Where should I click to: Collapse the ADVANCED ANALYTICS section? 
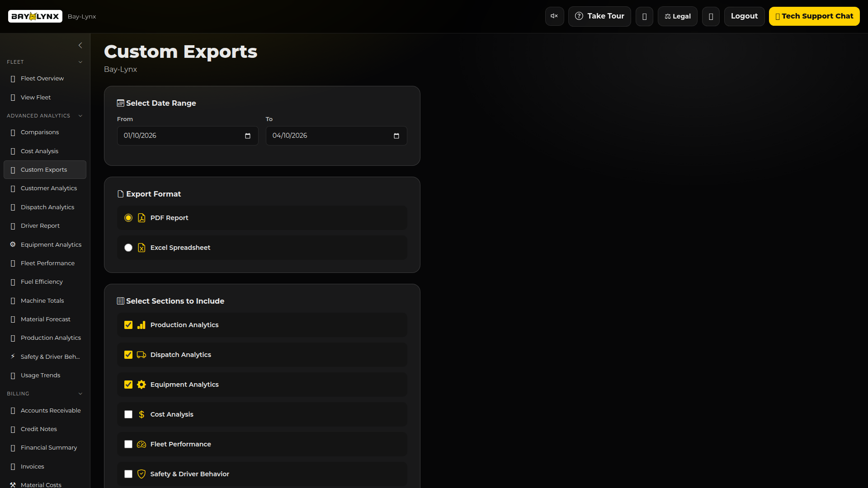click(x=80, y=116)
